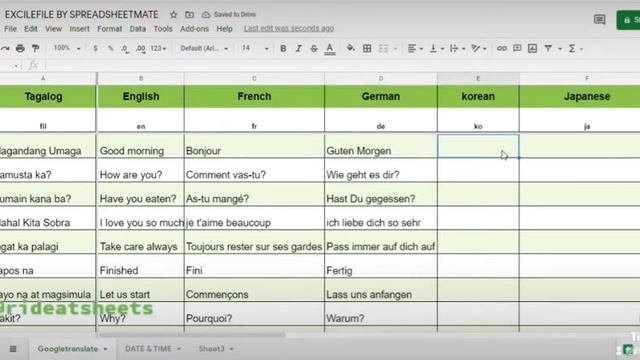Screen dimensions: 640x360
Task: Open the Insert menu
Action: (x=79, y=29)
